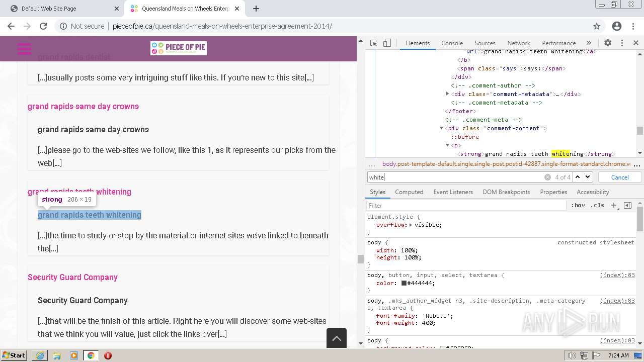Collapse the p element node
The height and width of the screenshot is (362, 644).
click(448, 145)
